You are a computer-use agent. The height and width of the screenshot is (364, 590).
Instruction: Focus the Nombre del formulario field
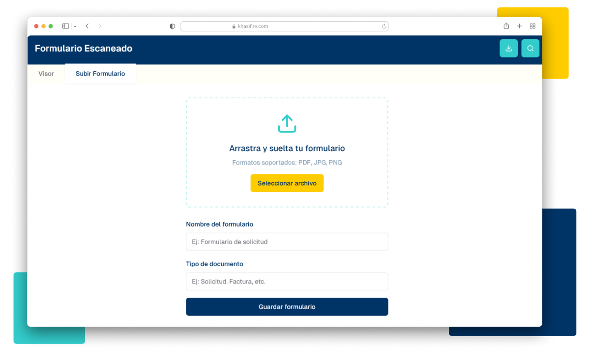point(287,242)
